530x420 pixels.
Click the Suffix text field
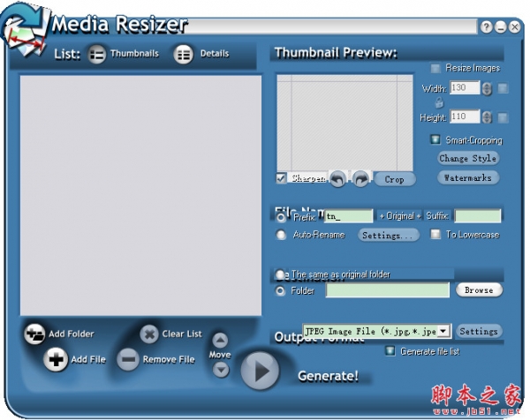(478, 216)
